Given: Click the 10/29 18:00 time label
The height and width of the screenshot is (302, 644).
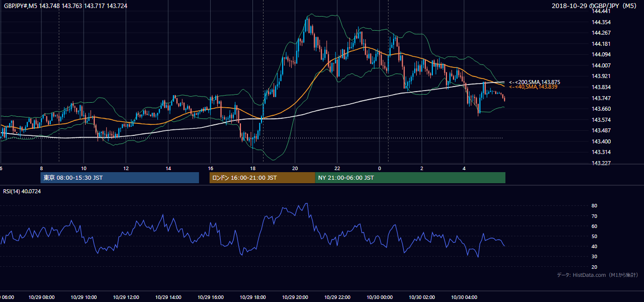Looking at the screenshot, I should 253,297.
